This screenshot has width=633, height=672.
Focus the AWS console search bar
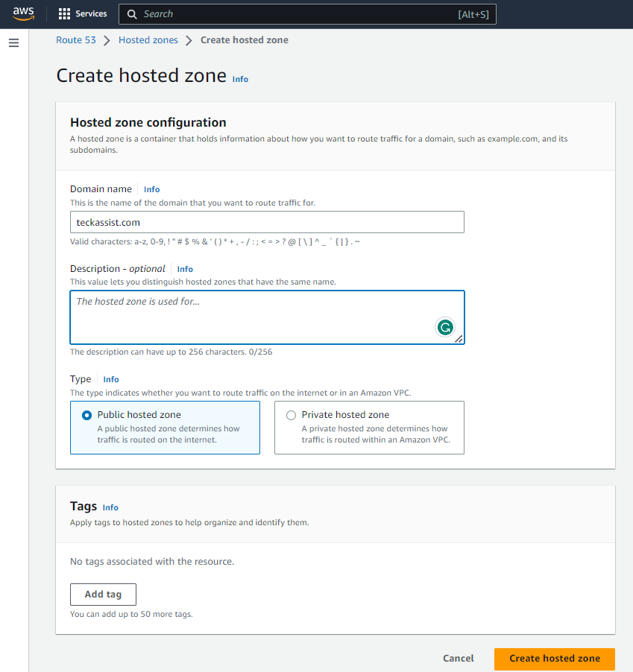[x=298, y=14]
